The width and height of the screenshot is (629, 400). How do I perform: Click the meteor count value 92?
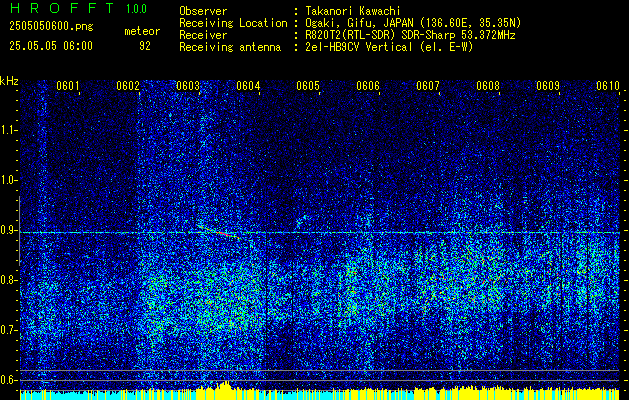(145, 46)
